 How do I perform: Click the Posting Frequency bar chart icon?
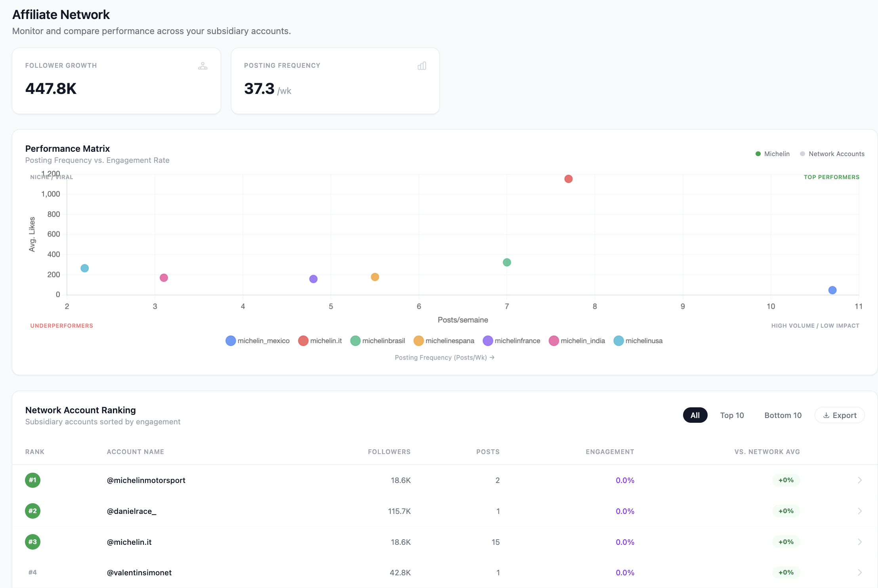[422, 66]
